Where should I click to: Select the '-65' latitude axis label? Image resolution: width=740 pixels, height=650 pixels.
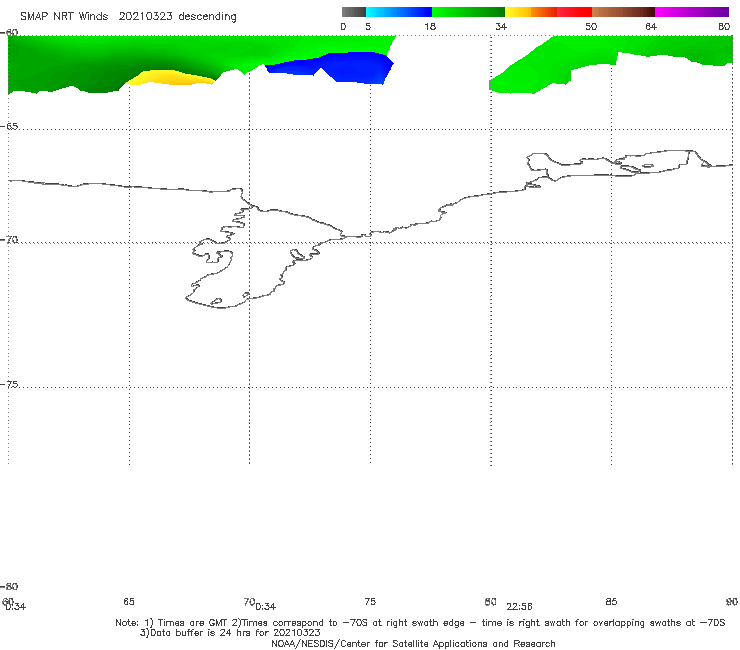coord(9,127)
